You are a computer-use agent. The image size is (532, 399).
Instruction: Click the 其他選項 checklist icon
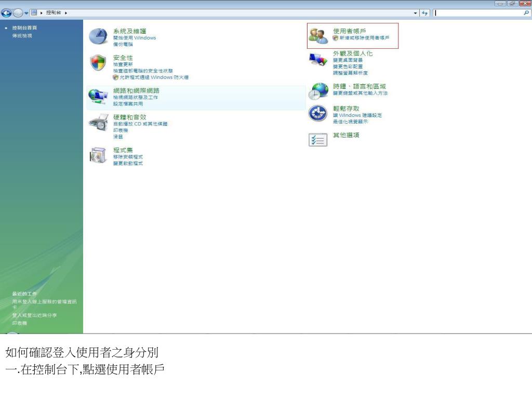pos(318,139)
